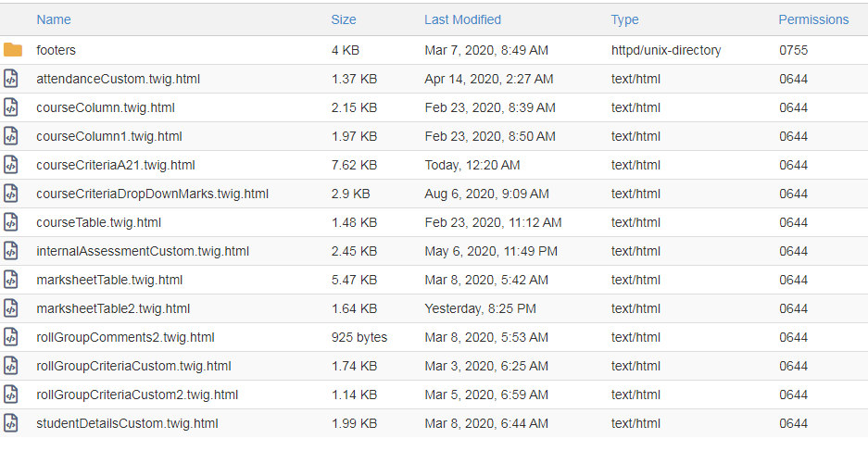Select internalAssessmentCustom.twig.html file name
868x451 pixels.
click(x=143, y=251)
